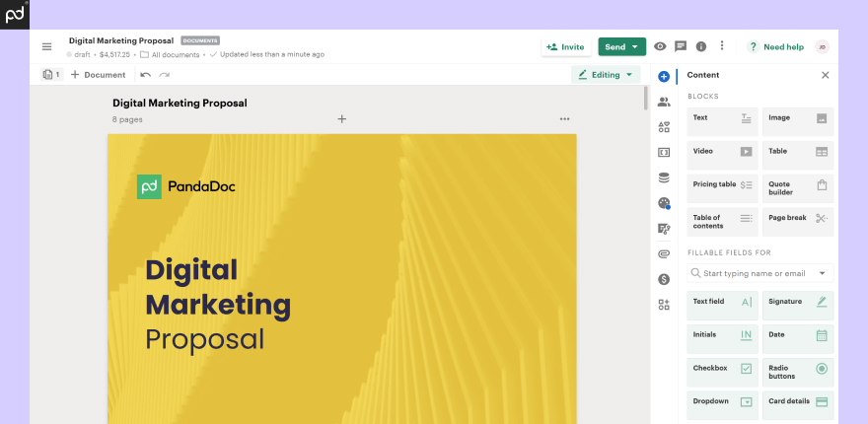
Task: Click the redo arrow
Action: (164, 75)
